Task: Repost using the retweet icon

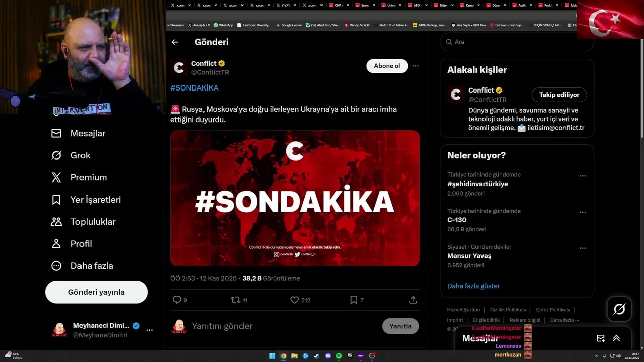Action: point(235,300)
